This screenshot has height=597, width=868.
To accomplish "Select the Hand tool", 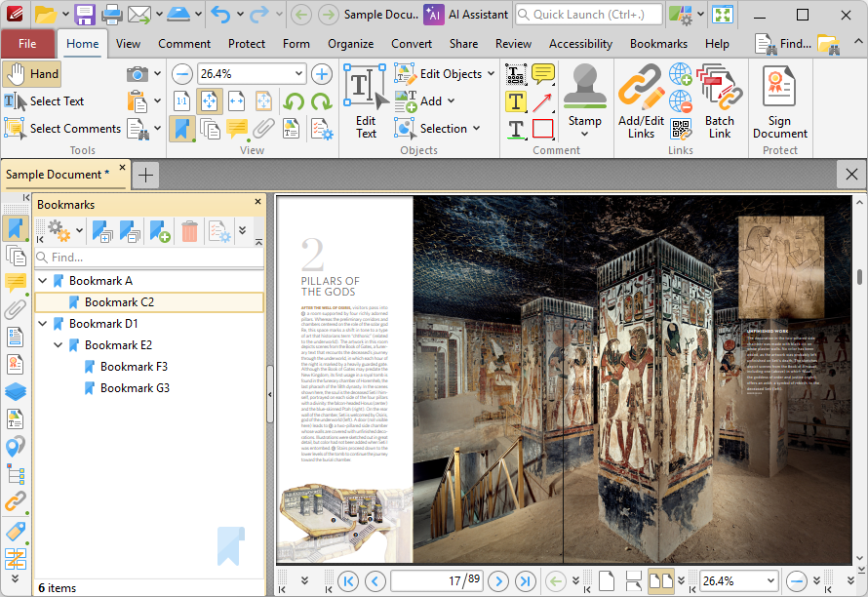I will coord(31,74).
